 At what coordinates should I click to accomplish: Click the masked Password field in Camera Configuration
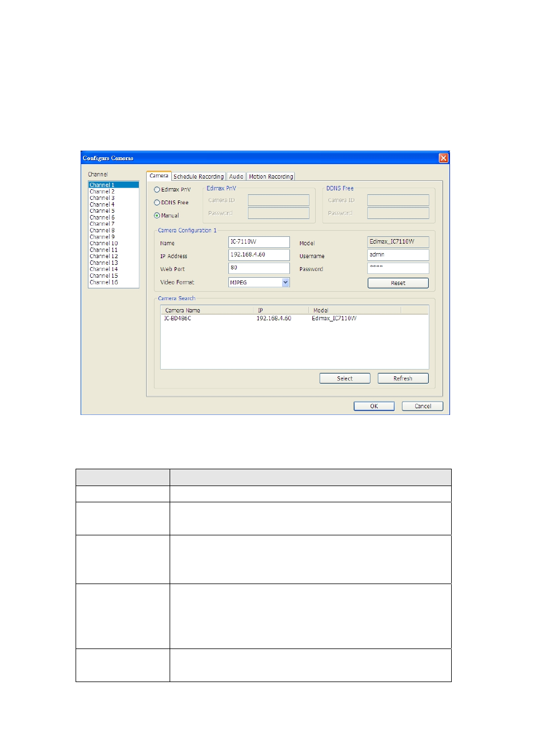(398, 268)
